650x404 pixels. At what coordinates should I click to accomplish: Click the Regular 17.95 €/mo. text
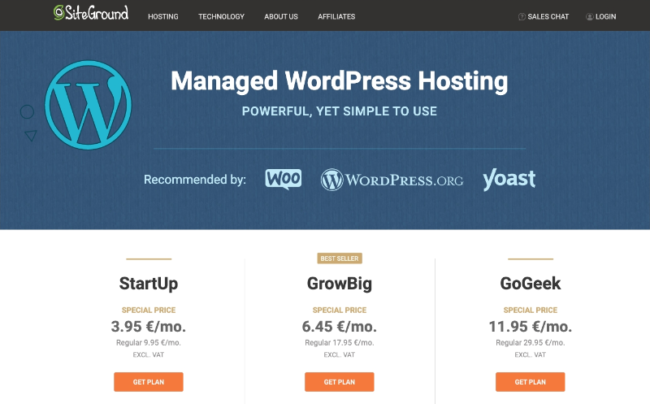340,343
